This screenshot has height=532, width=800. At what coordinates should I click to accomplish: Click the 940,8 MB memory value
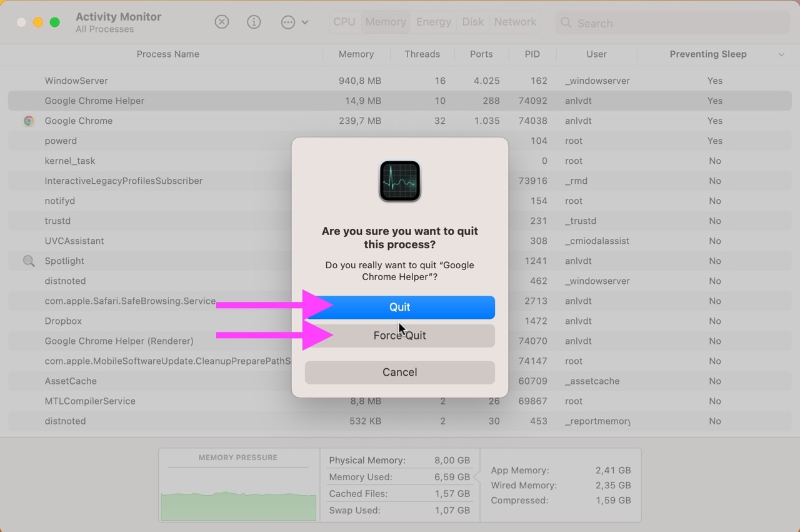pyautogui.click(x=360, y=81)
